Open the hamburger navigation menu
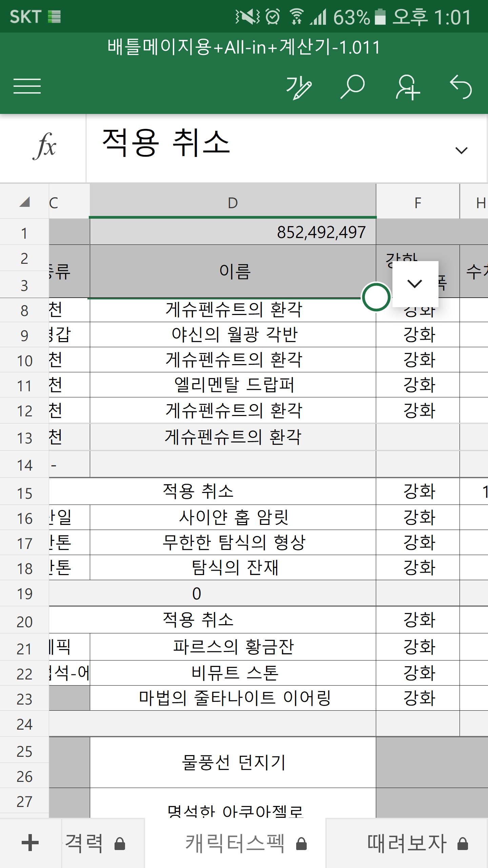This screenshot has width=488, height=868. coord(27,86)
